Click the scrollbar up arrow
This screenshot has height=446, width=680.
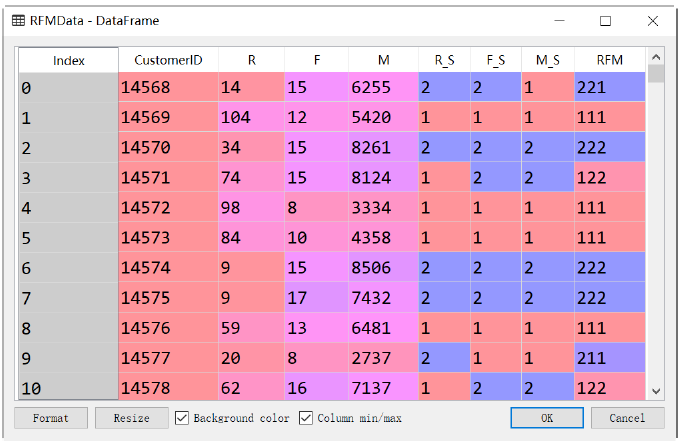point(656,57)
